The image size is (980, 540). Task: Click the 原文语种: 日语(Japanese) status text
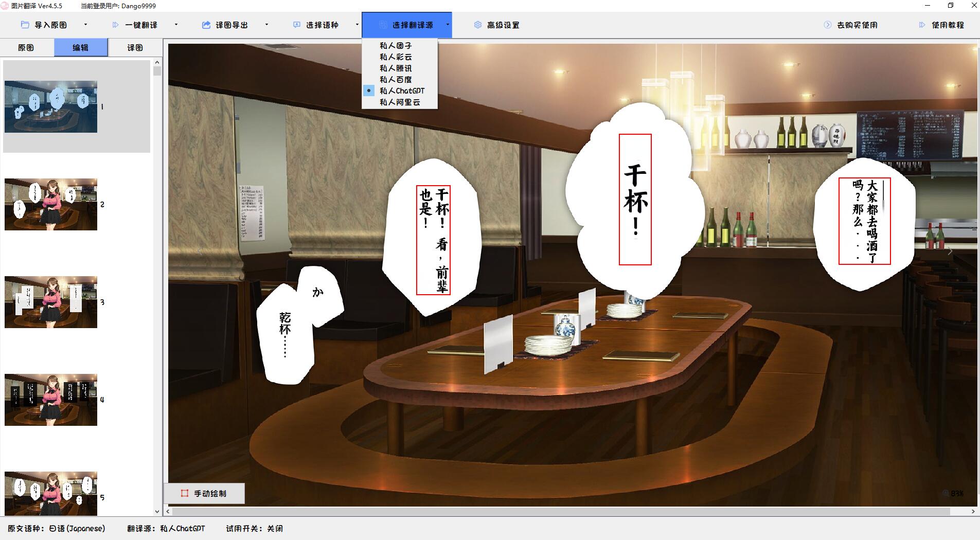pyautogui.click(x=56, y=528)
